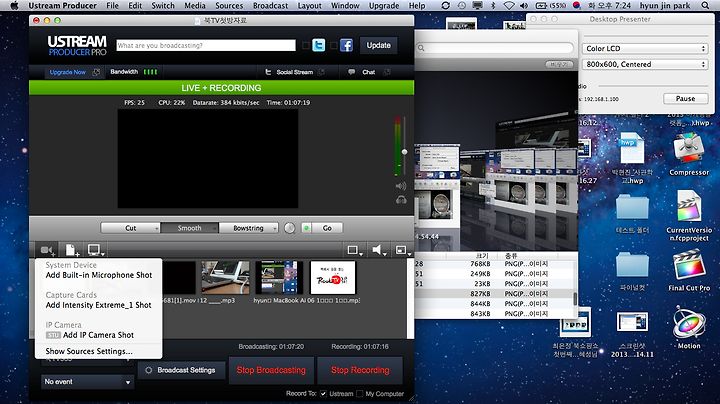This screenshot has width=720, height=404.
Task: Open Color LCD dropdown in Desktop Presenter
Action: coord(645,48)
